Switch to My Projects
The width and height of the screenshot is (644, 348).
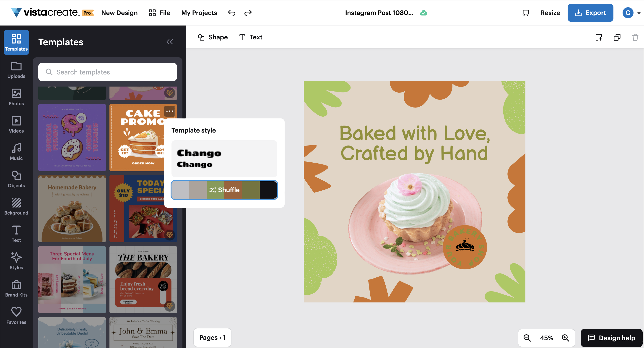(199, 13)
